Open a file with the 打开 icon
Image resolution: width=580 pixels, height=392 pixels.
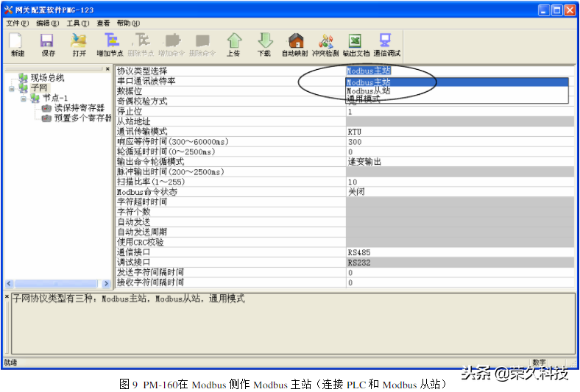click(x=79, y=40)
